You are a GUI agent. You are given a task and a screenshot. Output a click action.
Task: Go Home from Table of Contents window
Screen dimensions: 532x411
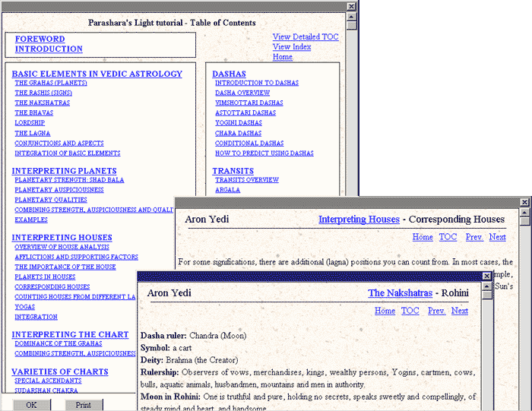[x=283, y=57]
